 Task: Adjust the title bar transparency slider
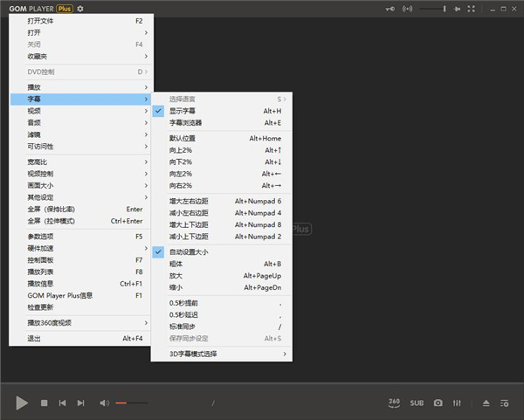[x=433, y=9]
